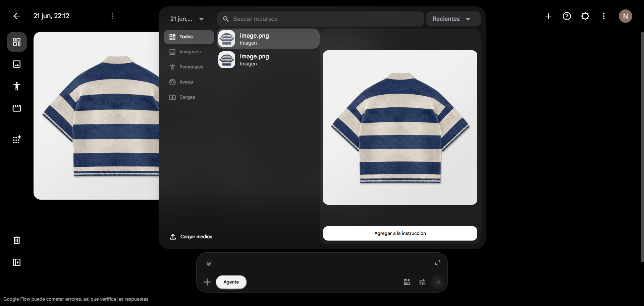
Task: Open the dashboard grid view in sidebar
Action: pyautogui.click(x=17, y=42)
